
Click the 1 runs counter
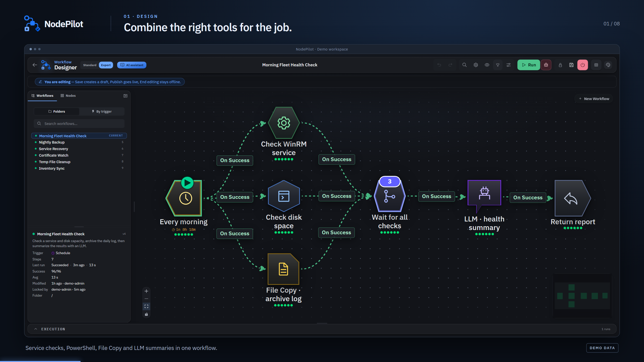606,329
